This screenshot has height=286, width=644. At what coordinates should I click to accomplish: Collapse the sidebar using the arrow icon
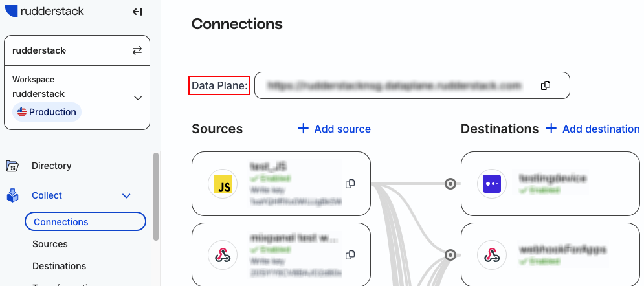137,12
